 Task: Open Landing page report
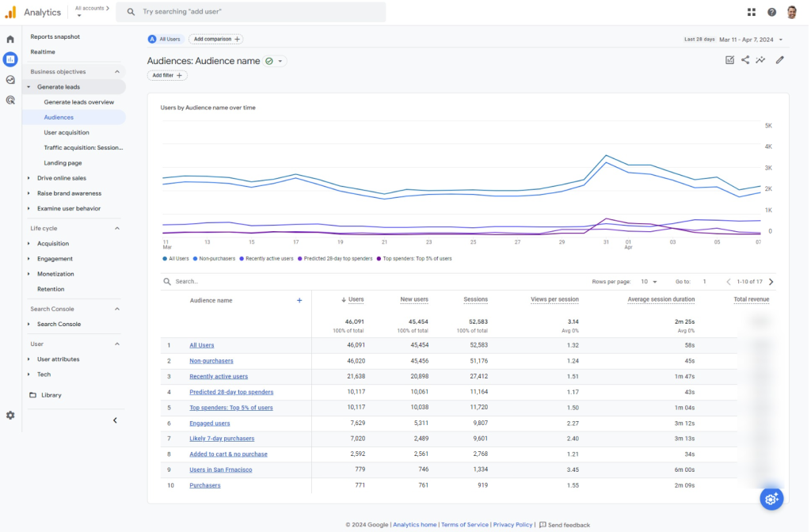63,163
